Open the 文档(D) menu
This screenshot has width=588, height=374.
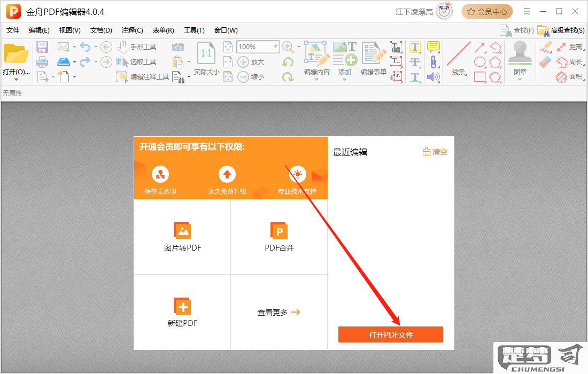[x=101, y=30]
